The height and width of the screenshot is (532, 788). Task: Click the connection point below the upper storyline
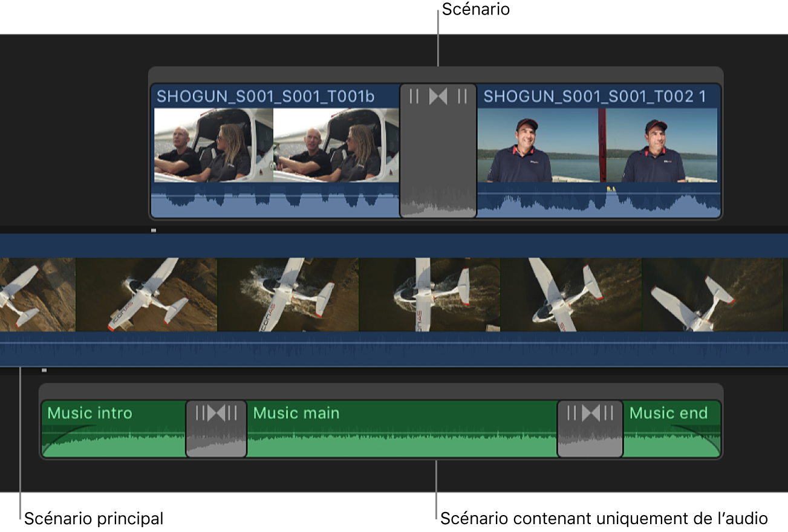[x=154, y=230]
